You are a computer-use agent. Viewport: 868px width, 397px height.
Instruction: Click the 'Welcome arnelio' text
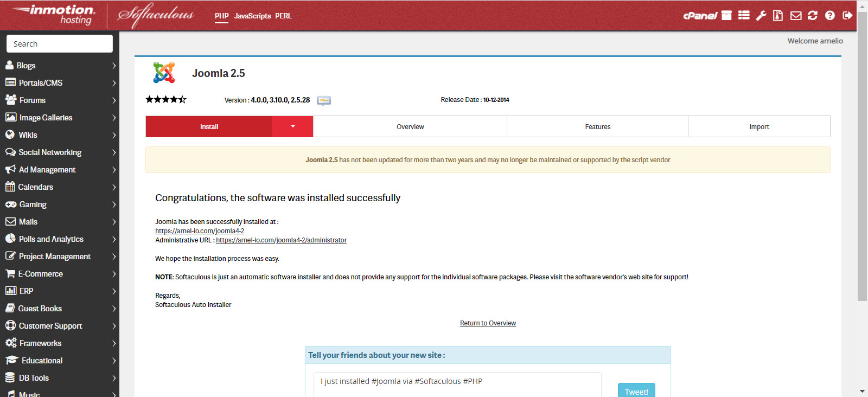point(815,41)
